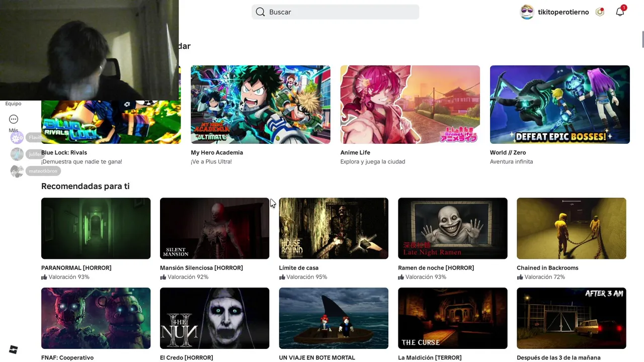Open After 3 AM game thumbnail

pos(572,318)
